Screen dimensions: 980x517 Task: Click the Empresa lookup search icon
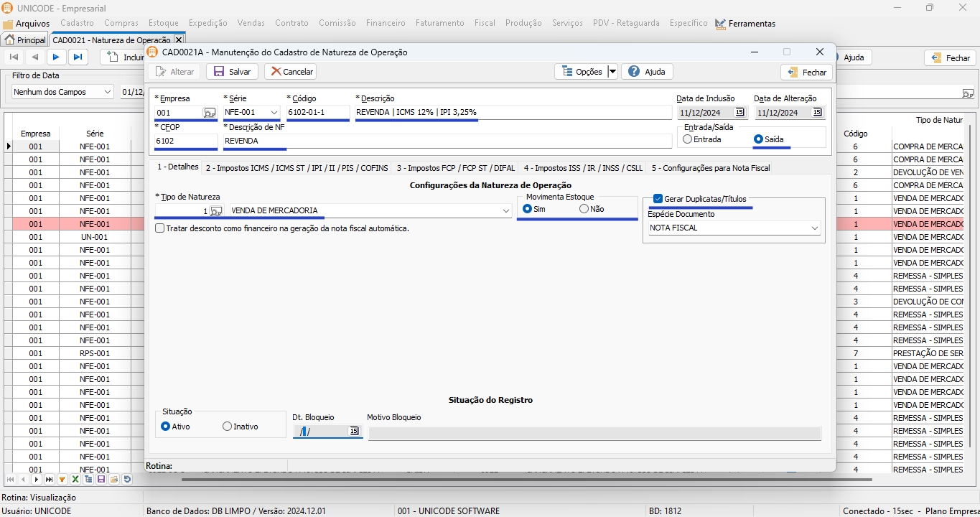pyautogui.click(x=209, y=113)
